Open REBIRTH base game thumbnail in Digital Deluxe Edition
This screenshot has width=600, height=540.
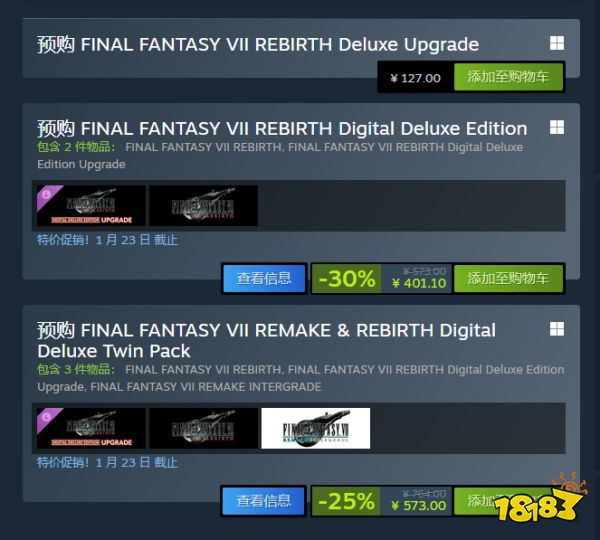click(203, 206)
